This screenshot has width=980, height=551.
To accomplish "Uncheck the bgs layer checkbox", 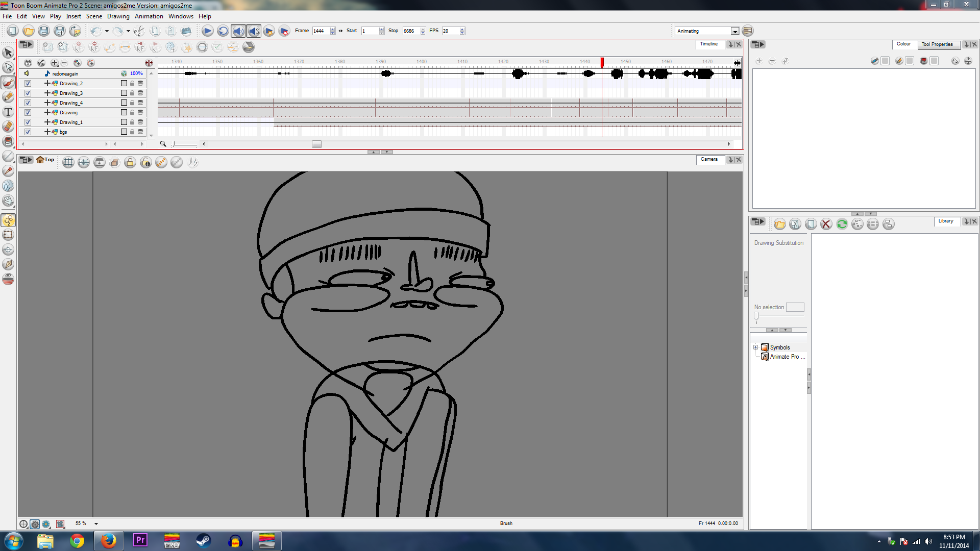I will (28, 132).
